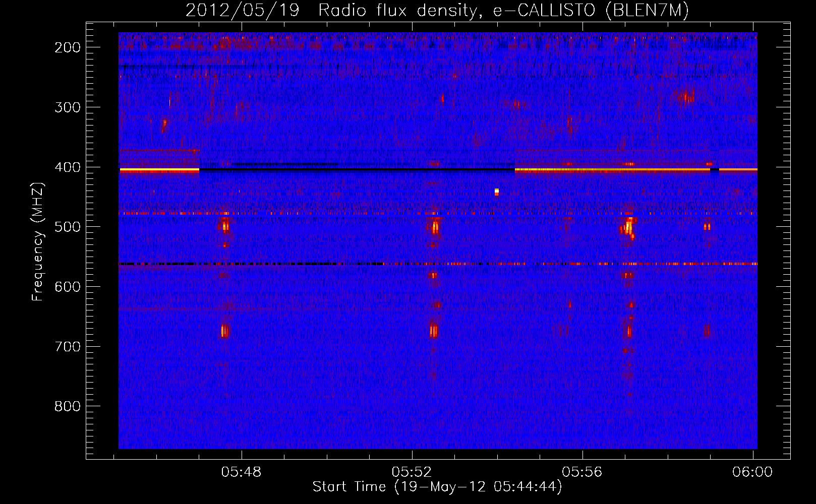Image resolution: width=816 pixels, height=504 pixels.
Task: Click the 05:52 time tick label
Action: pyautogui.click(x=412, y=472)
